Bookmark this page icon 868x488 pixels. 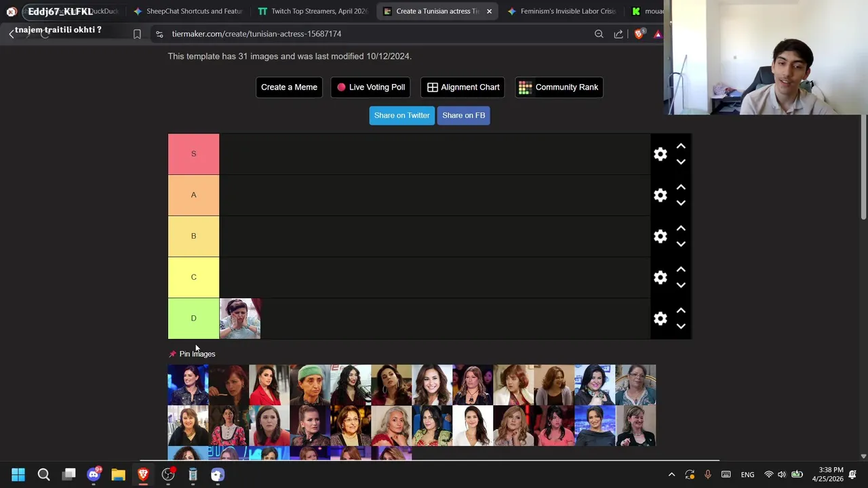click(x=137, y=34)
